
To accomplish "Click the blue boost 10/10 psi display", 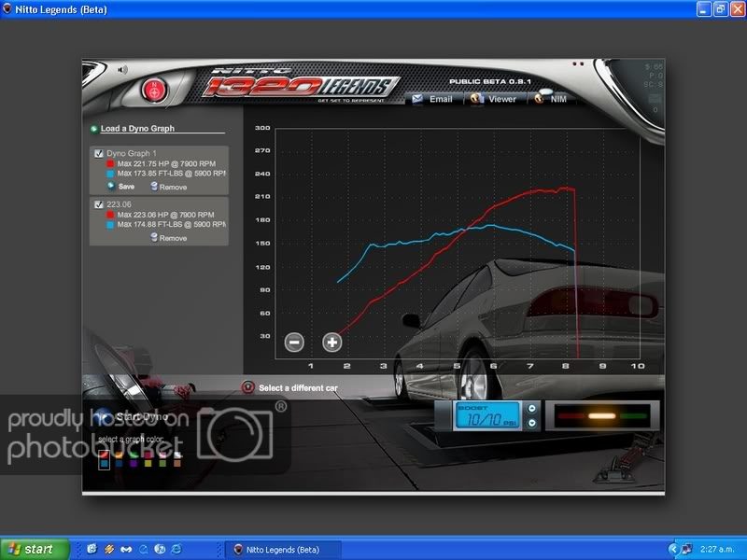I will tap(487, 415).
